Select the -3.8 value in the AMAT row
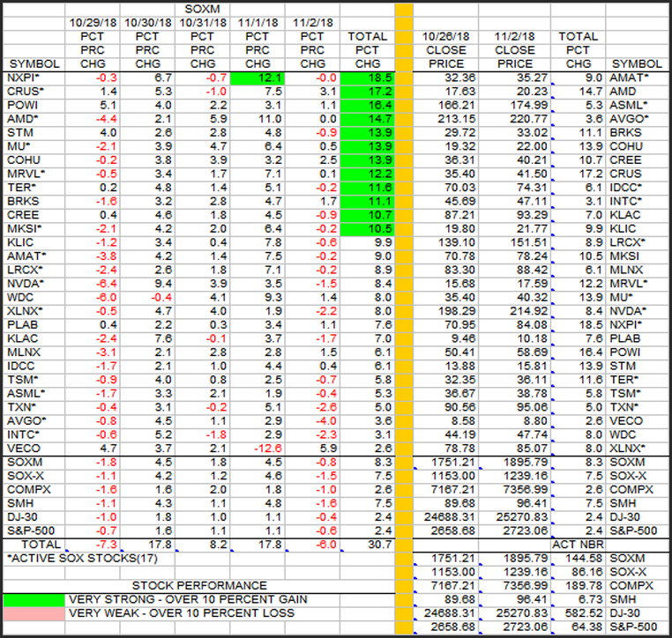This screenshot has width=672, height=638. coord(107,256)
